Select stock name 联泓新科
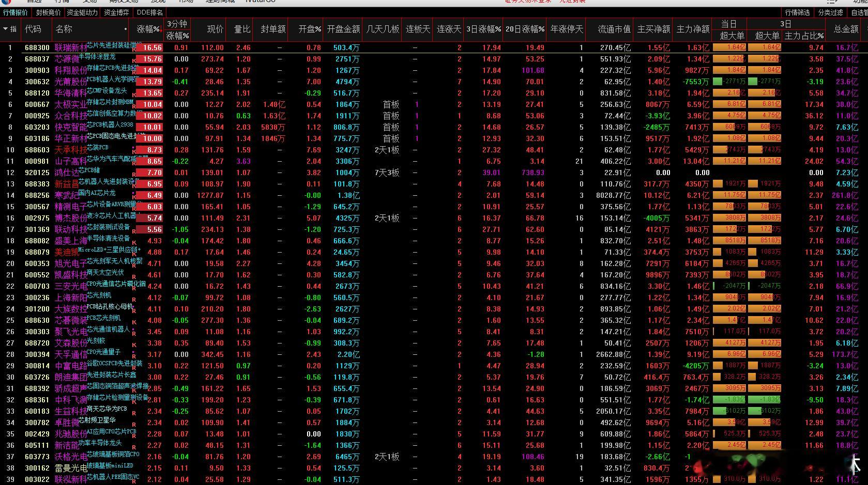The width and height of the screenshot is (868, 485). [x=70, y=479]
